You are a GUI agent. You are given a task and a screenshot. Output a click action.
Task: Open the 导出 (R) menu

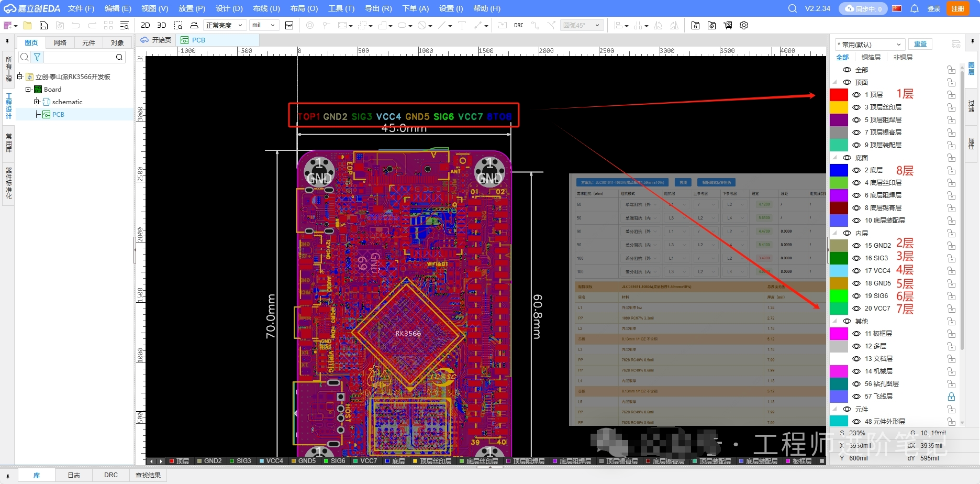click(378, 8)
